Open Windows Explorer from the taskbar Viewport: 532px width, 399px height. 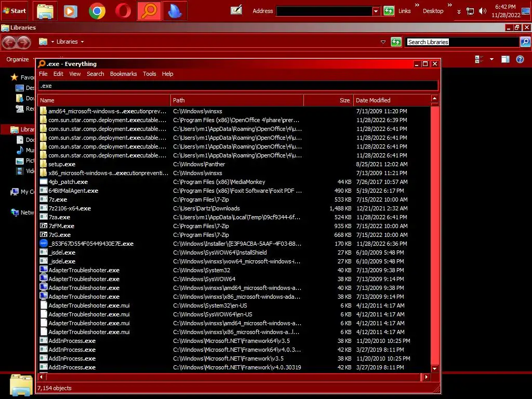tap(45, 11)
